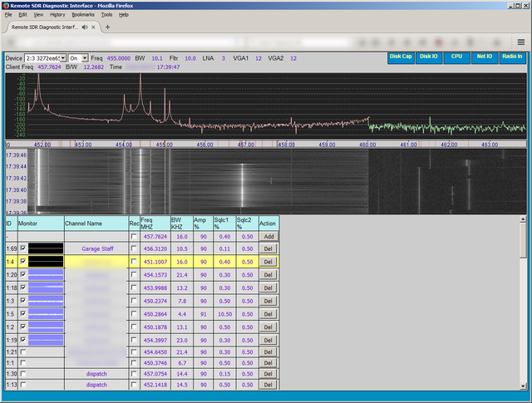
Task: Open the Device selection dropdown
Action: [45, 58]
